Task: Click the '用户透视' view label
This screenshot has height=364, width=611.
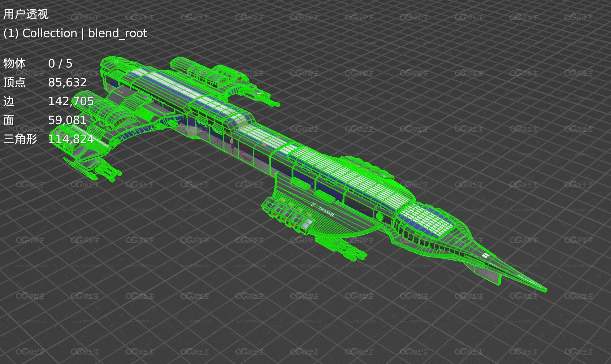Action: coord(26,14)
